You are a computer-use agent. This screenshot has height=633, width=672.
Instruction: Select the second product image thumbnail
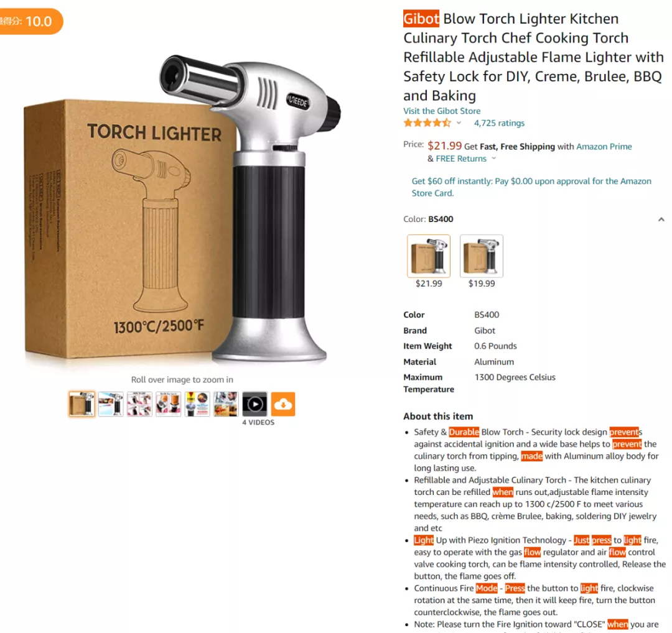pyautogui.click(x=111, y=404)
